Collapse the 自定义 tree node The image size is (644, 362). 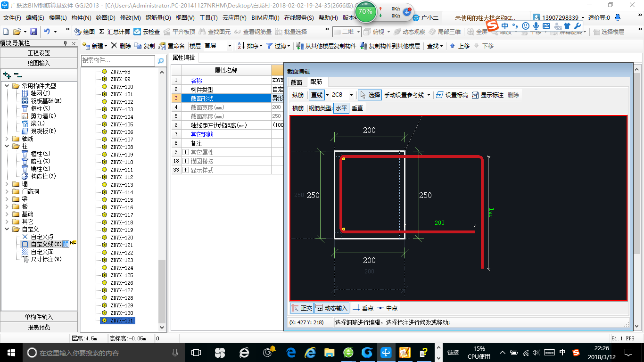point(7,229)
